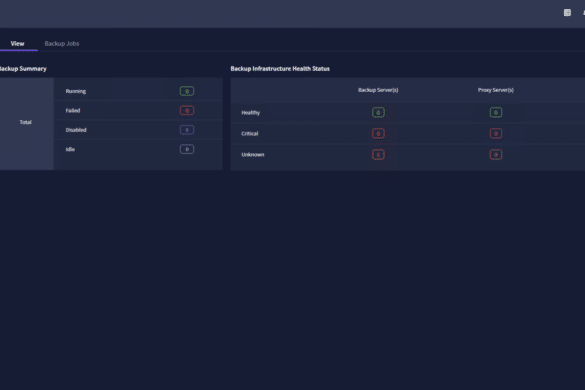Click the Backup Infrastructure Health Status heading
Screen dimensions: 585x390
pos(280,69)
